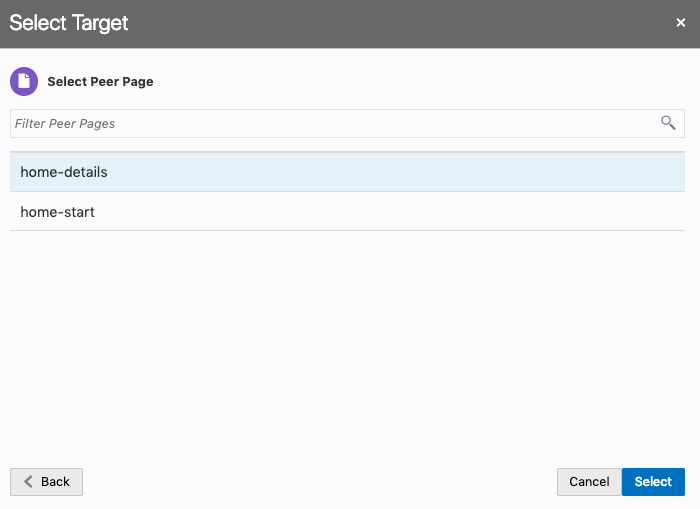Image resolution: width=700 pixels, height=509 pixels.
Task: Click the purple peer page icon
Action: [x=24, y=81]
